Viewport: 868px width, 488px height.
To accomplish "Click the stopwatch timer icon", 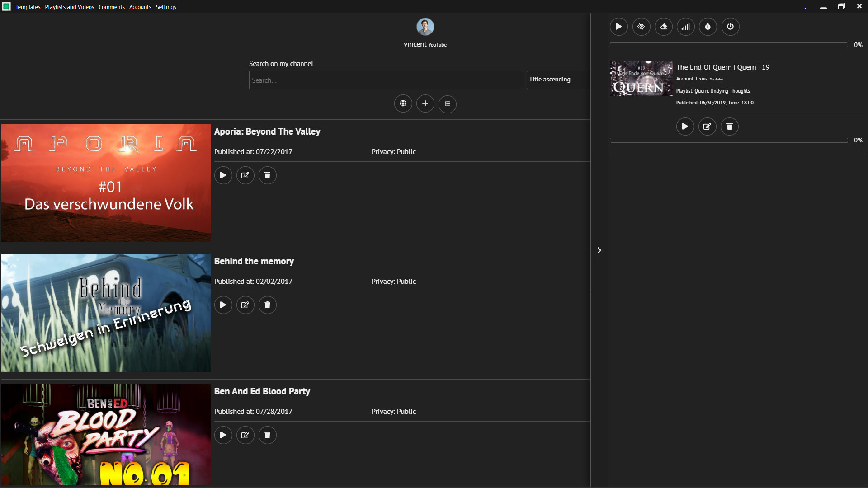I will [708, 27].
